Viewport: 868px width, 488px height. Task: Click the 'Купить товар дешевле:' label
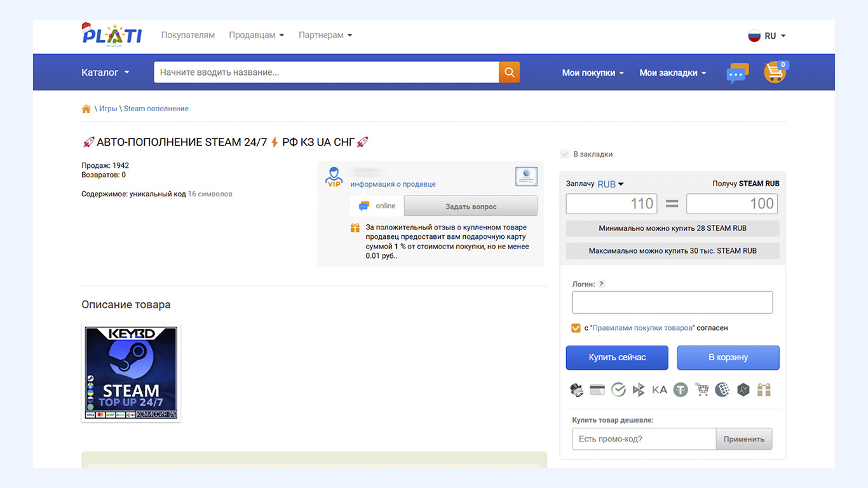pos(613,420)
